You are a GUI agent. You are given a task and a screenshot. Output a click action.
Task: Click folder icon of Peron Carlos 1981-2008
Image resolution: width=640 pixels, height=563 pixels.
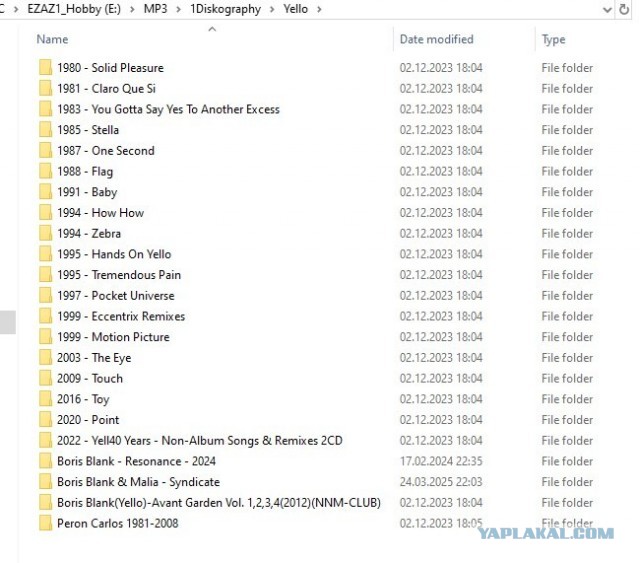click(45, 523)
